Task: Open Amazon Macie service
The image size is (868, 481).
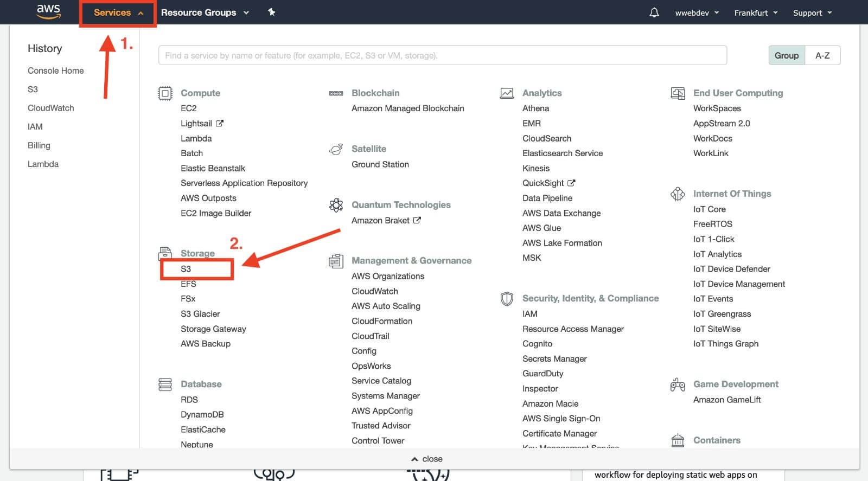Action: click(550, 404)
